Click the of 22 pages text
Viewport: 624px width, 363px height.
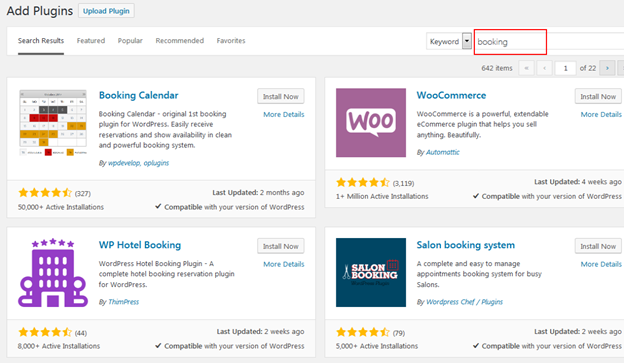588,68
